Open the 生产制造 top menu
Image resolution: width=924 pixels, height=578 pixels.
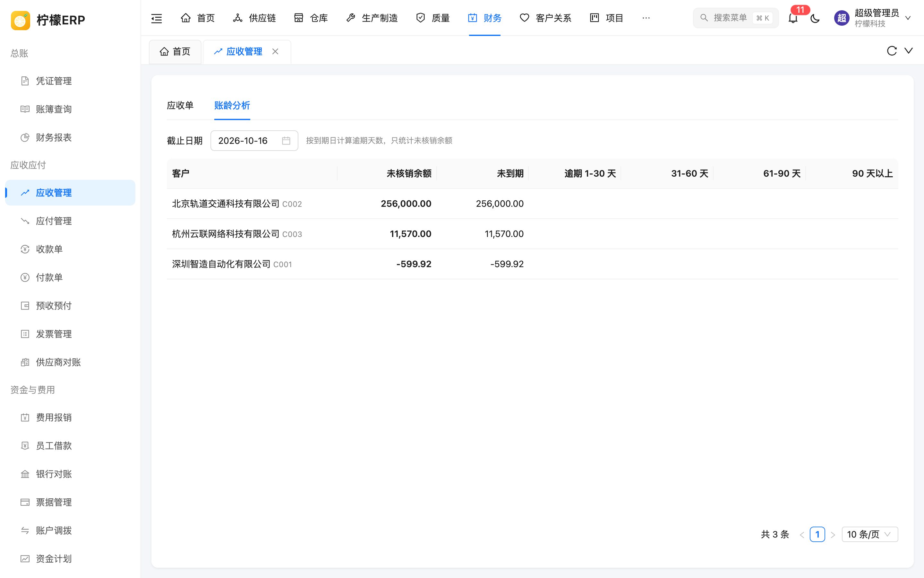[372, 18]
